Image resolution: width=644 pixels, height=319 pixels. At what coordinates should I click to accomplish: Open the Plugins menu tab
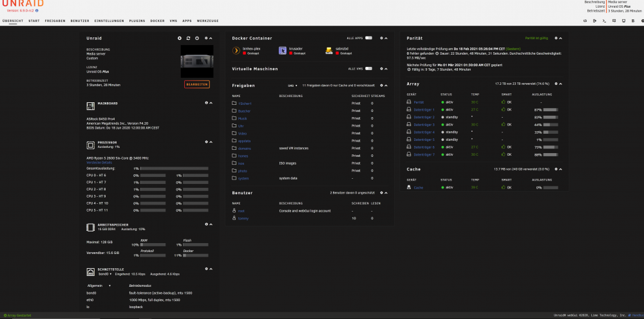[137, 21]
